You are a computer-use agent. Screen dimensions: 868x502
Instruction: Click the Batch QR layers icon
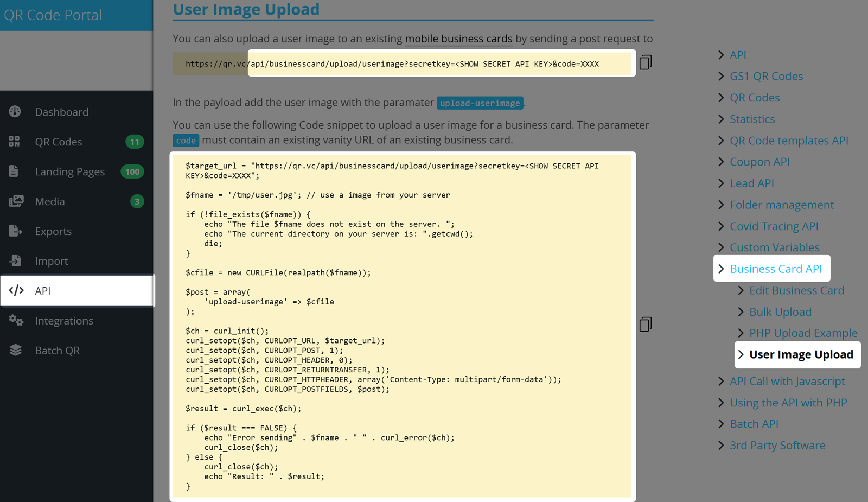coord(15,351)
